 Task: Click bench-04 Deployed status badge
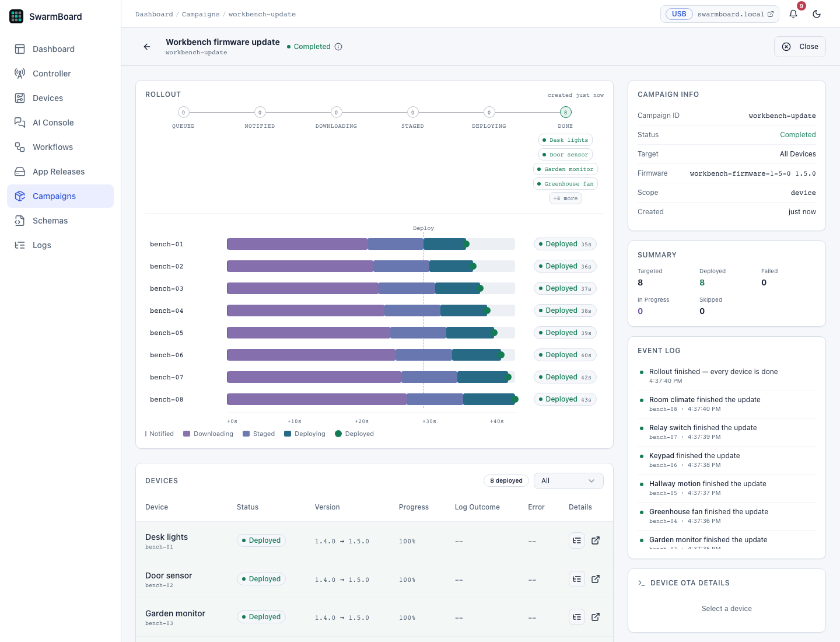[x=565, y=310]
